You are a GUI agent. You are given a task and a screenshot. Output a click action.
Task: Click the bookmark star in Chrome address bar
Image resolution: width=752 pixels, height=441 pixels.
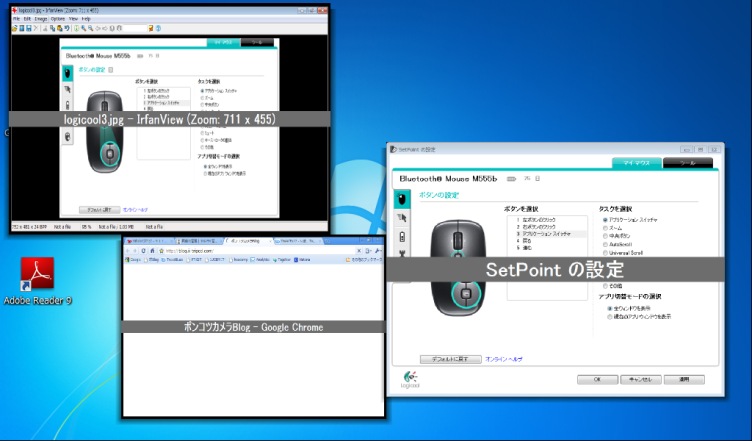pyautogui.click(x=161, y=251)
